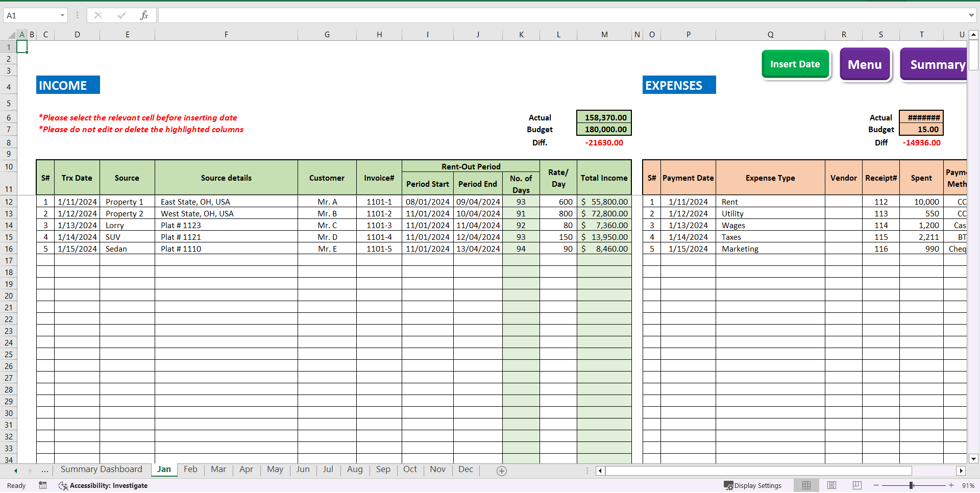Select invoice cell 1101-3

379,225
